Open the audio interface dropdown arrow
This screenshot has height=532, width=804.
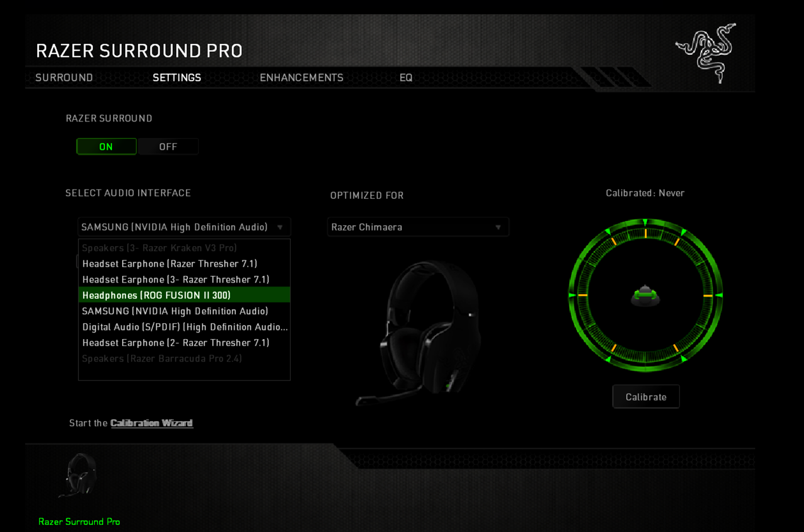pyautogui.click(x=280, y=227)
